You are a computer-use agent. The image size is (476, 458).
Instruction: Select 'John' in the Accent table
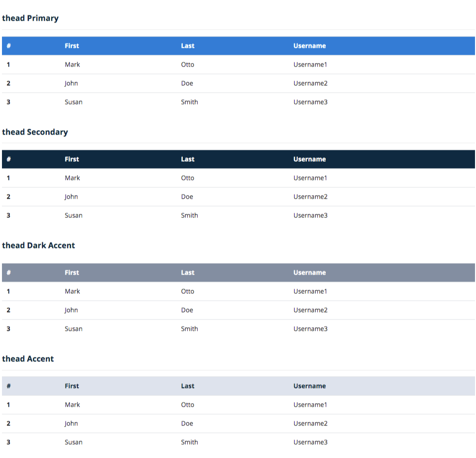[71, 423]
